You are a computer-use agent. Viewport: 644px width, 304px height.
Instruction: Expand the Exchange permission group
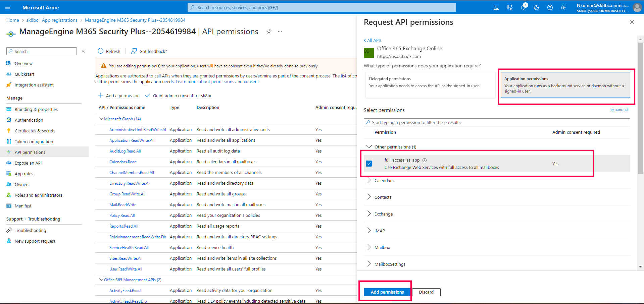pos(369,214)
